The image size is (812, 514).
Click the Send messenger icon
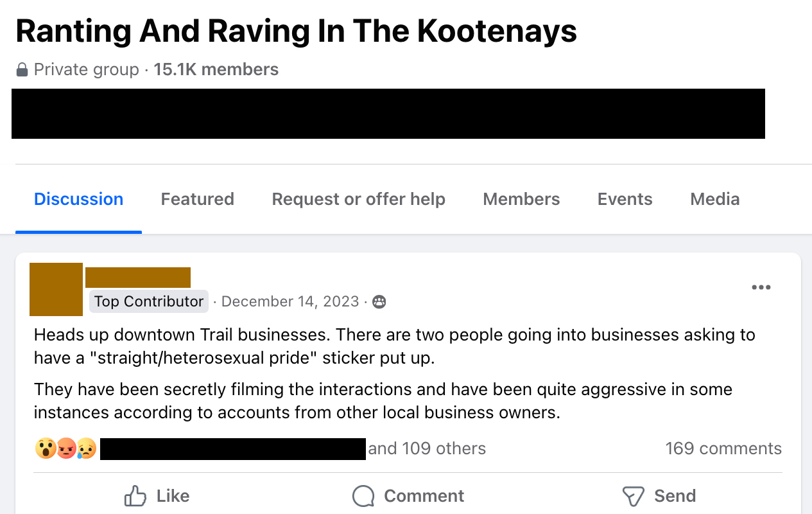(633, 496)
